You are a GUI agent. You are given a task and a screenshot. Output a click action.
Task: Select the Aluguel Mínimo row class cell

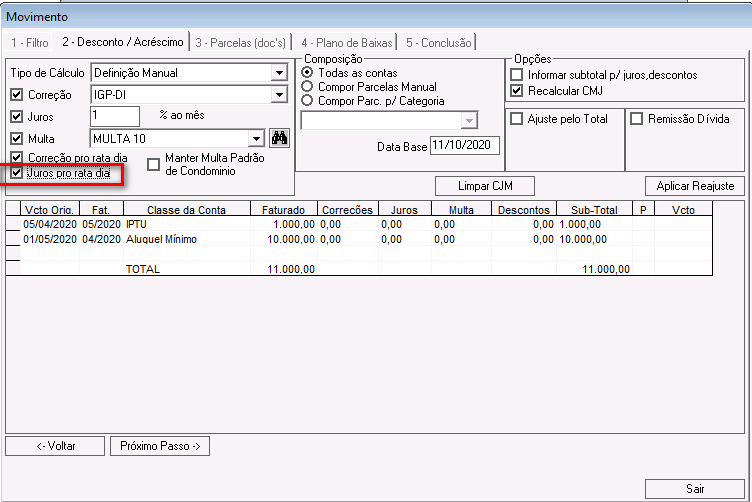click(187, 239)
